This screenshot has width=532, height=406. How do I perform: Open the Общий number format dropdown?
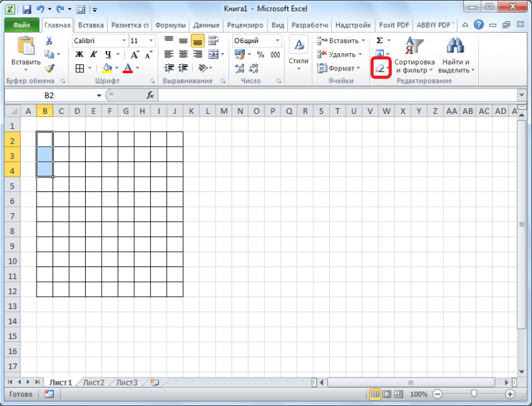pos(277,41)
